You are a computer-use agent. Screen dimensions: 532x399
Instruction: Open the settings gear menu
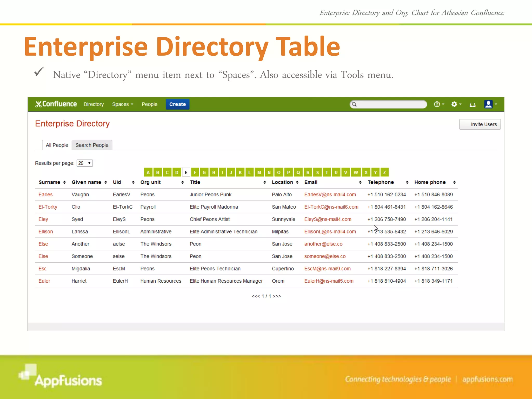pos(456,104)
